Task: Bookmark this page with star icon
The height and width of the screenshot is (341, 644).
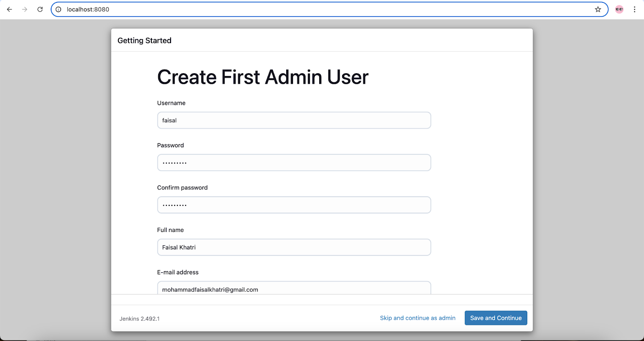Action: click(x=598, y=9)
